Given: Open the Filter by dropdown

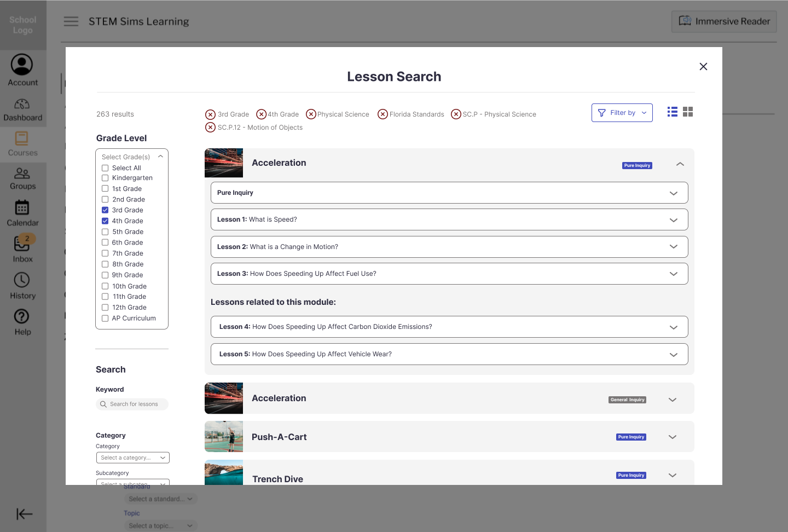Looking at the screenshot, I should tap(622, 113).
